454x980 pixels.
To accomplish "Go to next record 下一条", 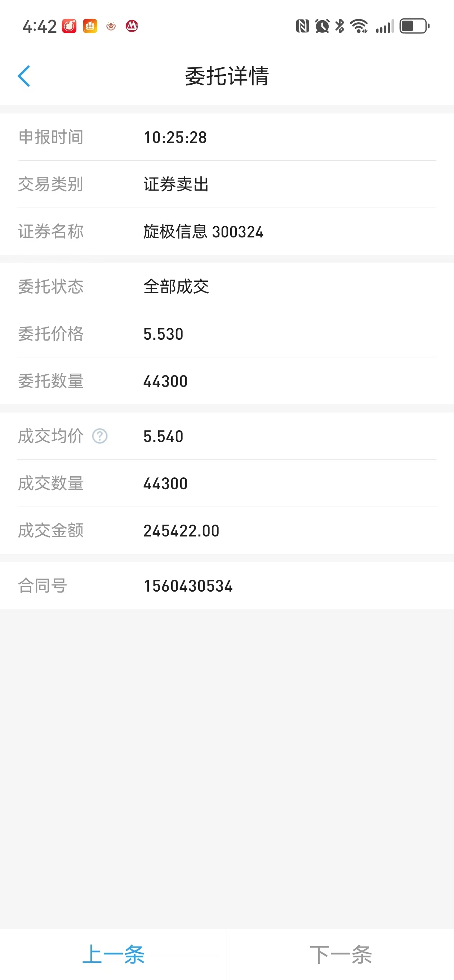I will [340, 954].
